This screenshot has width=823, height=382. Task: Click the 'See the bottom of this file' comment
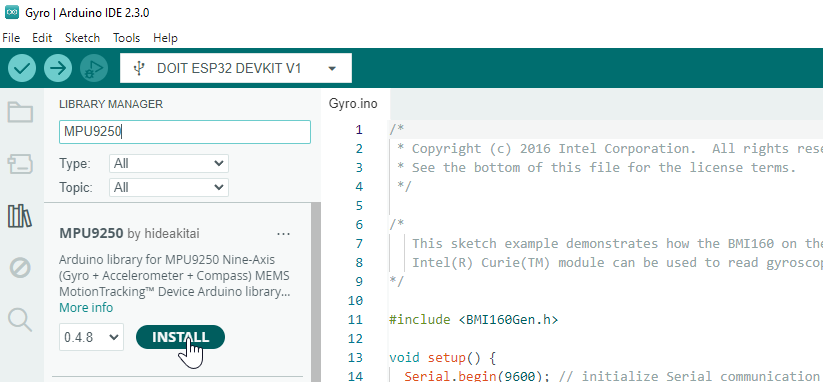(x=597, y=168)
